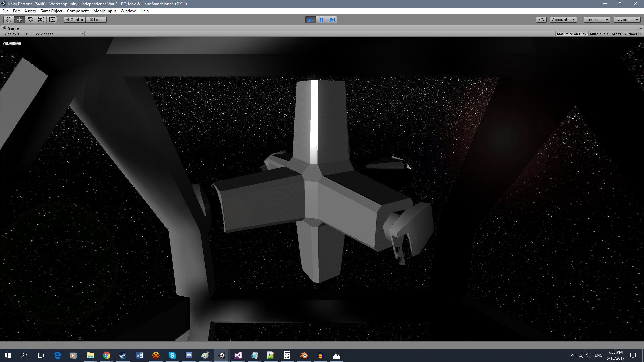Toggle Mute audio
Image resolution: width=644 pixels, height=362 pixels.
tap(599, 34)
